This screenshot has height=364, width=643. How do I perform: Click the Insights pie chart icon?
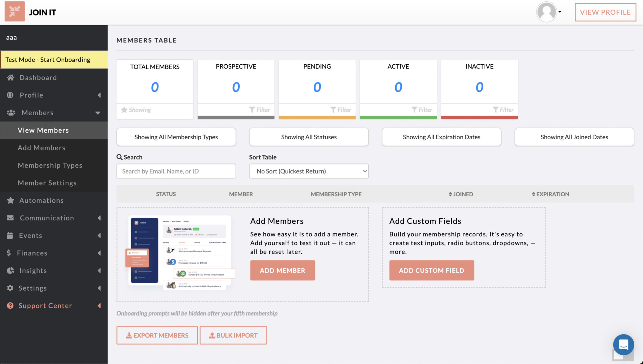click(x=10, y=271)
